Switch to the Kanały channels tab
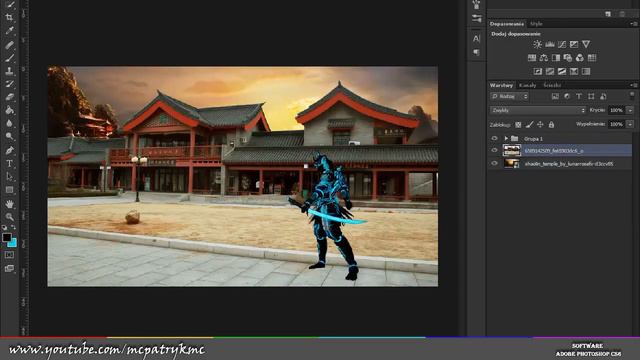Viewport: 640px width, 360px height. click(527, 85)
